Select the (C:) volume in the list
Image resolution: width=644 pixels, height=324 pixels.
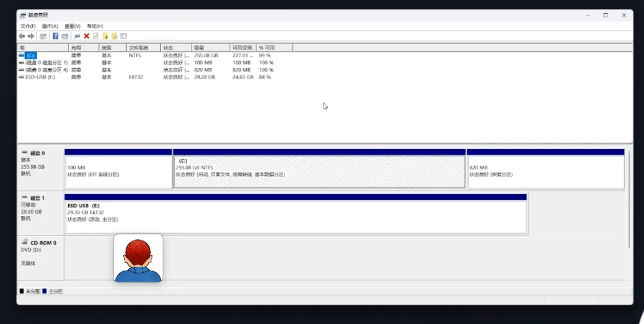(x=31, y=55)
